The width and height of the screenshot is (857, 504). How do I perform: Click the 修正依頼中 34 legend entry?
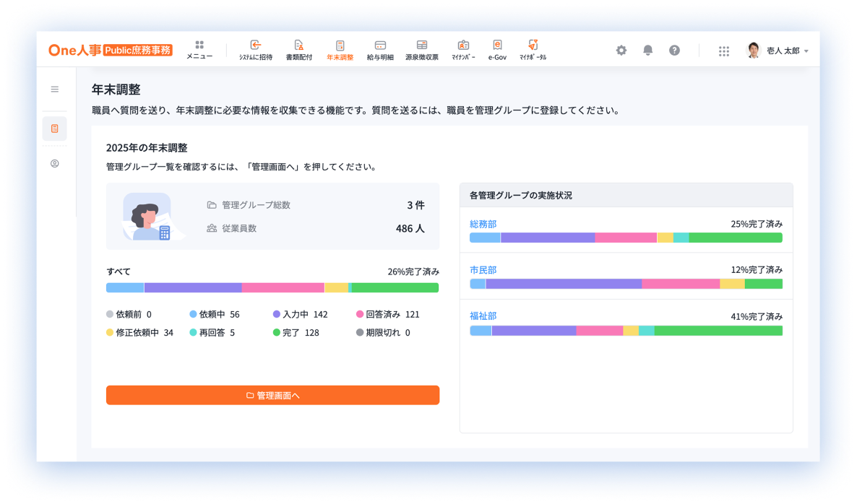coord(140,333)
